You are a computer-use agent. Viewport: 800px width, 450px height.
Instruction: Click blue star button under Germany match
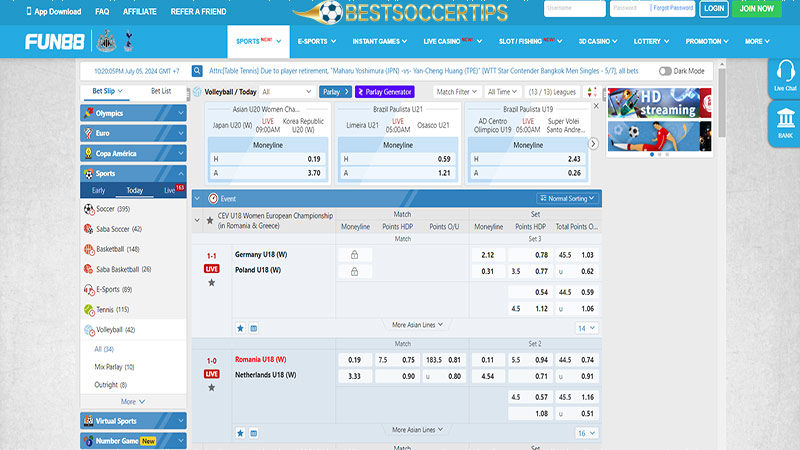coord(240,328)
